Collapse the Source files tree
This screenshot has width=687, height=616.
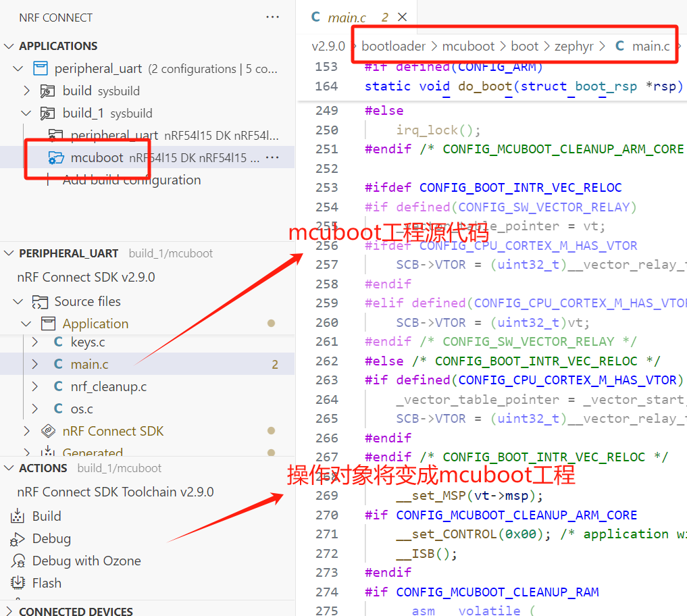click(x=18, y=301)
